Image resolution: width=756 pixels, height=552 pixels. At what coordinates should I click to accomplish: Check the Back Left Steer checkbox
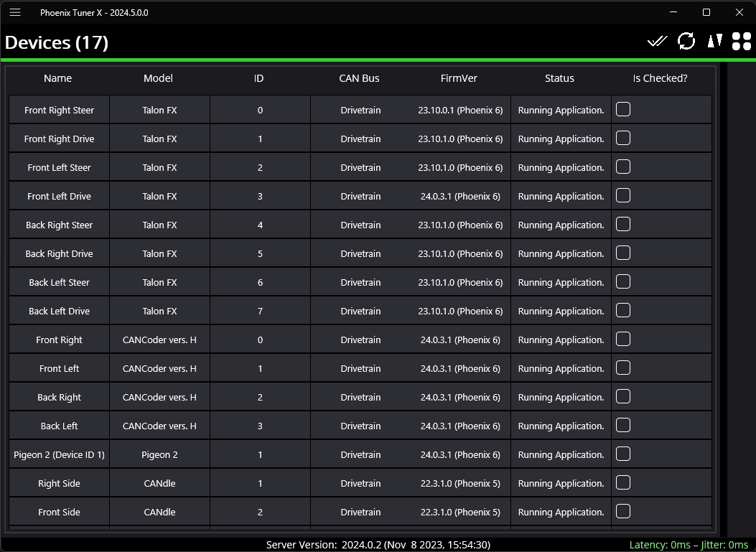[x=623, y=281]
